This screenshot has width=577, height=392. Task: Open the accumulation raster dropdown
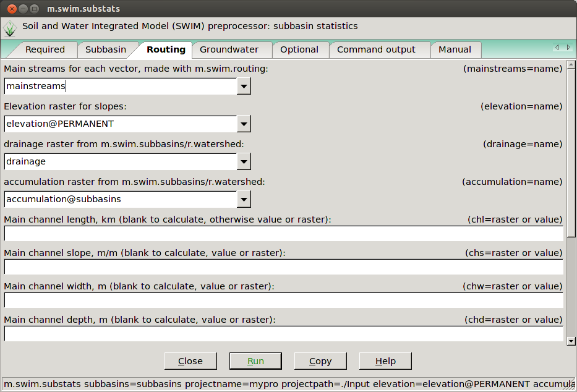coord(244,200)
